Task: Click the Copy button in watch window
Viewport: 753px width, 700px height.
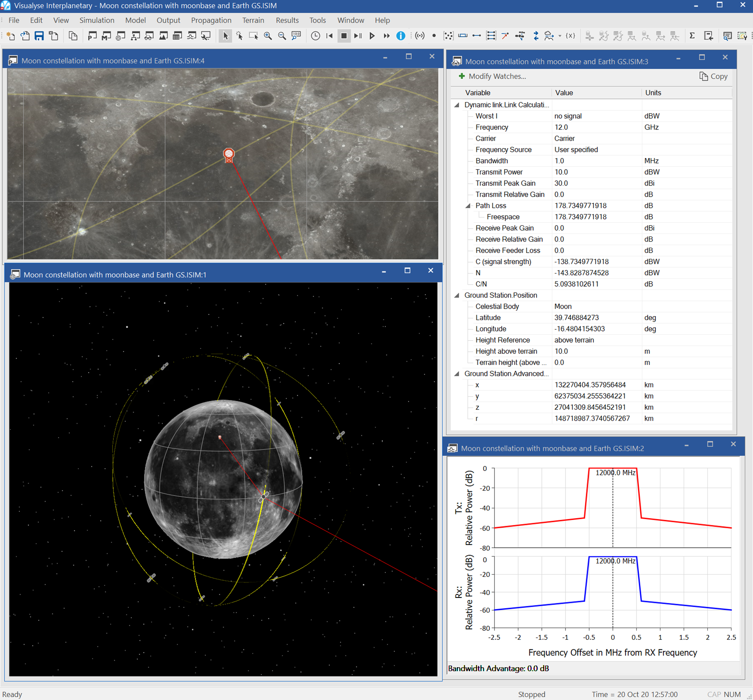Action: (x=714, y=76)
